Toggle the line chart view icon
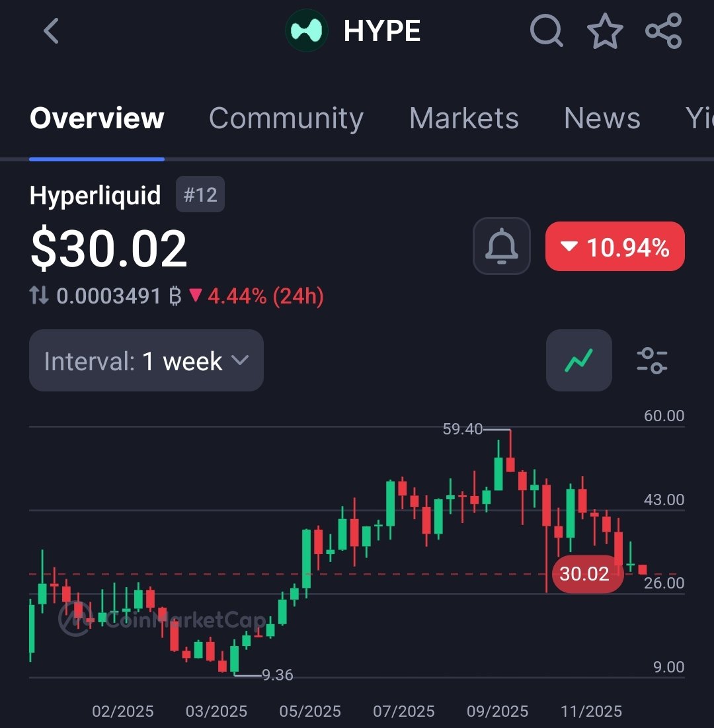Viewport: 714px width, 728px height. pos(578,360)
